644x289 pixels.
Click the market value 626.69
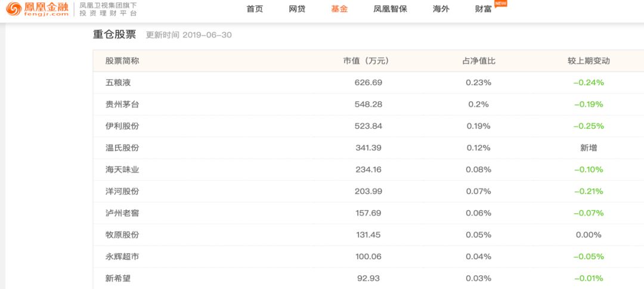369,82
